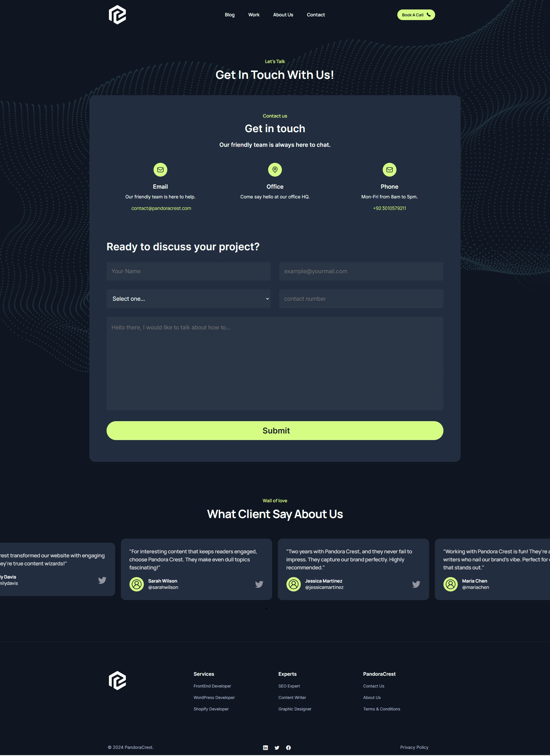Click the Email contact icon
This screenshot has height=756, width=550.
click(160, 170)
